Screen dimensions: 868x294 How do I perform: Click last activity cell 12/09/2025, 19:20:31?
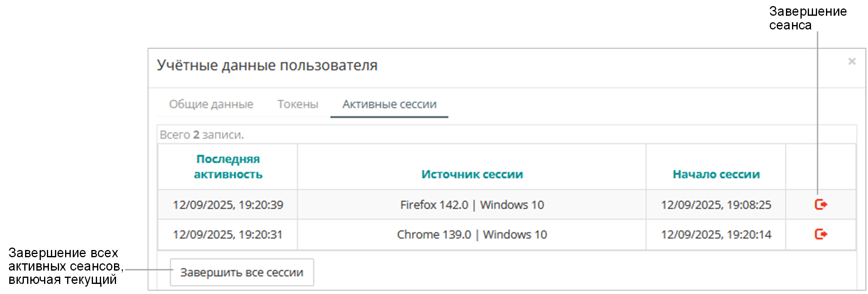228,235
